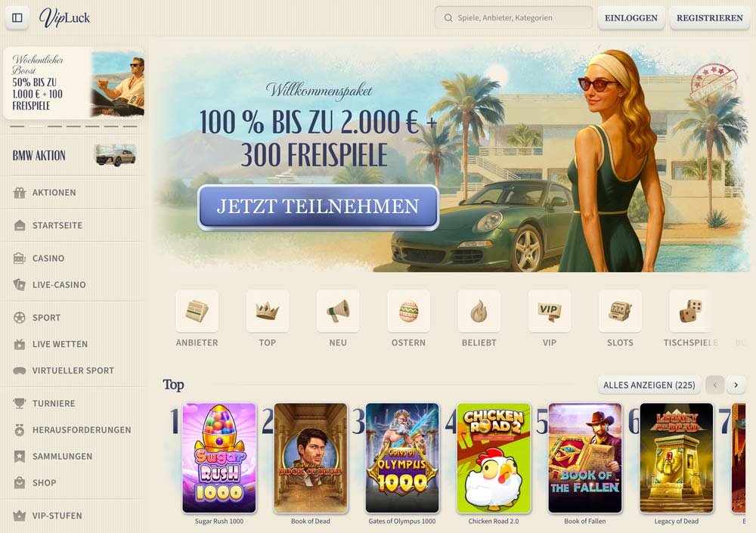This screenshot has width=756, height=533.
Task: Open the Anbieter category icon
Action: 197,311
